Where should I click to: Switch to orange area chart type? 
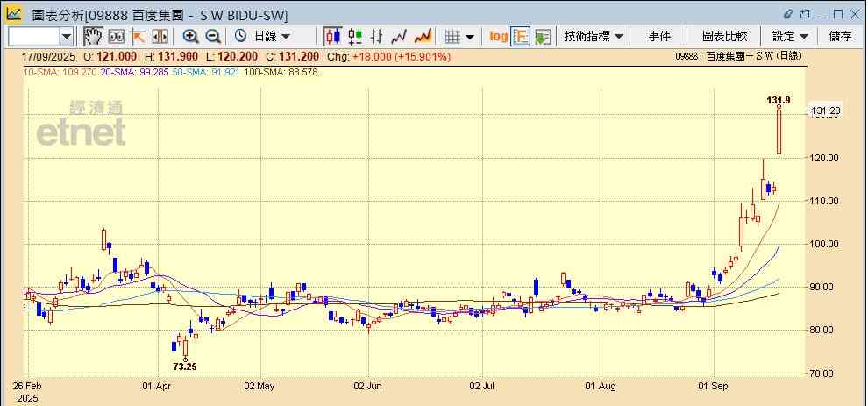423,37
